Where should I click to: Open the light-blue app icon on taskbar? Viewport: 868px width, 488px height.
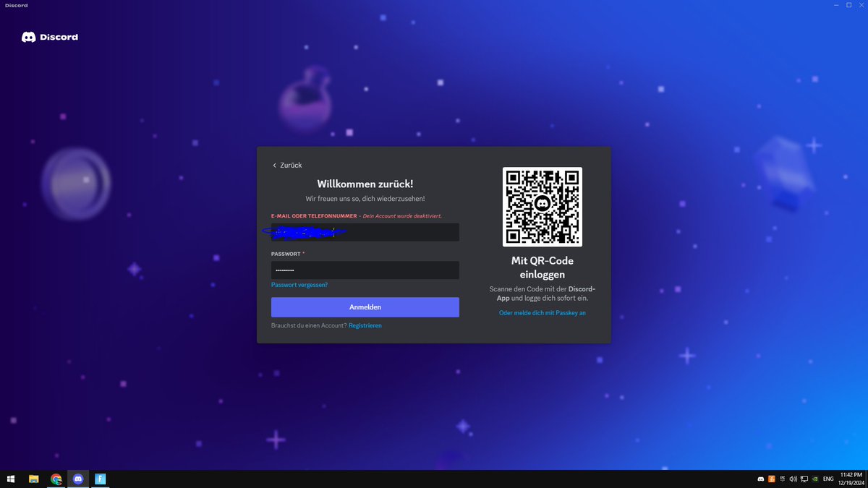point(101,479)
